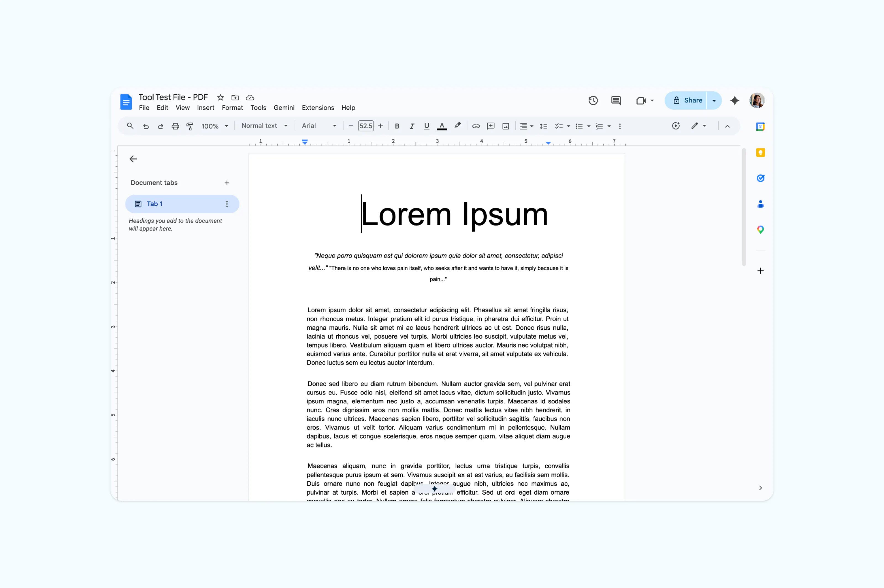Open the Arial font dropdown
This screenshot has width=884, height=588.
tap(319, 126)
